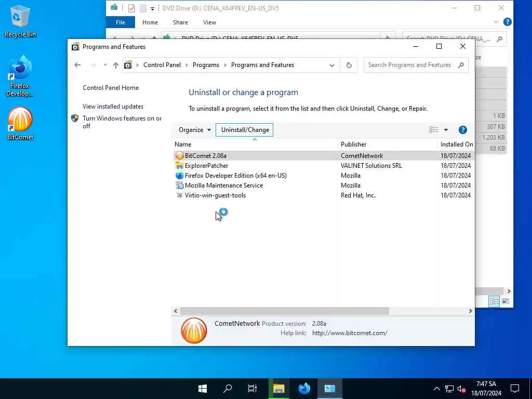This screenshot has width=532, height=399.
Task: Click the horizontal scrollbar thumb
Action: (284, 311)
